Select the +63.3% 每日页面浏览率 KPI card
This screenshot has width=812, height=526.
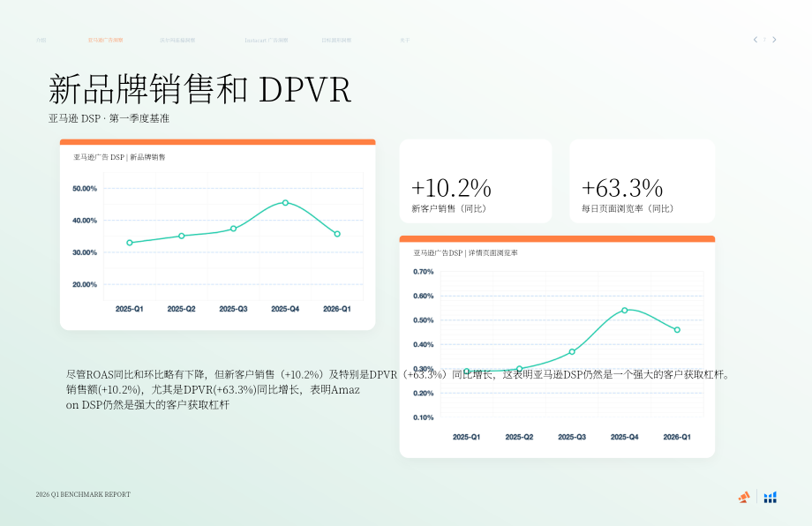tap(643, 181)
